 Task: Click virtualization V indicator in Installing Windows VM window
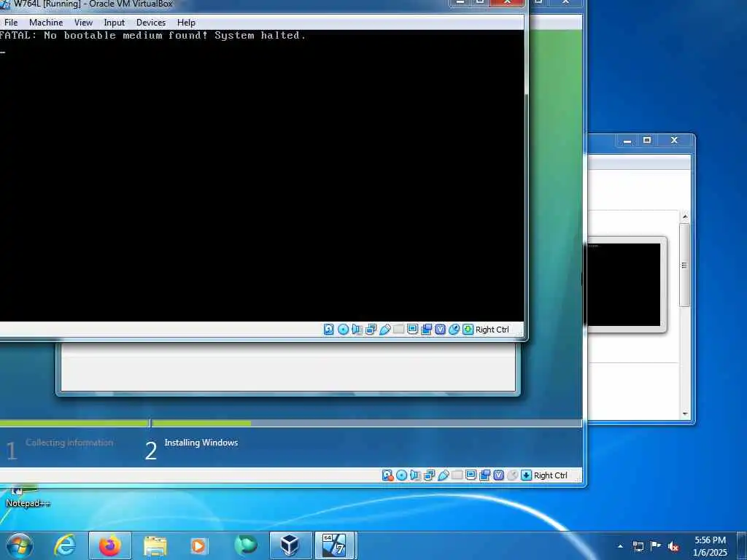point(498,475)
